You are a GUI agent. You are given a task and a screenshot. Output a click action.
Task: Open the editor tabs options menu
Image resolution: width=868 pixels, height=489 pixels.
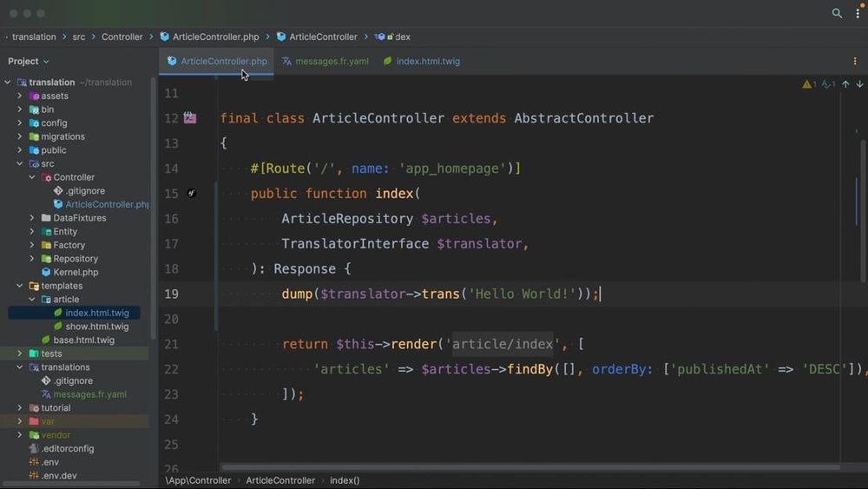point(855,61)
